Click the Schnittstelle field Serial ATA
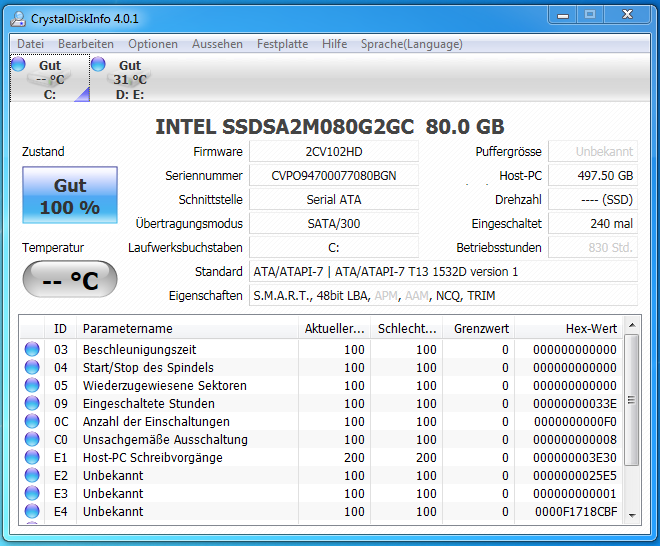This screenshot has width=660, height=546. [334, 200]
